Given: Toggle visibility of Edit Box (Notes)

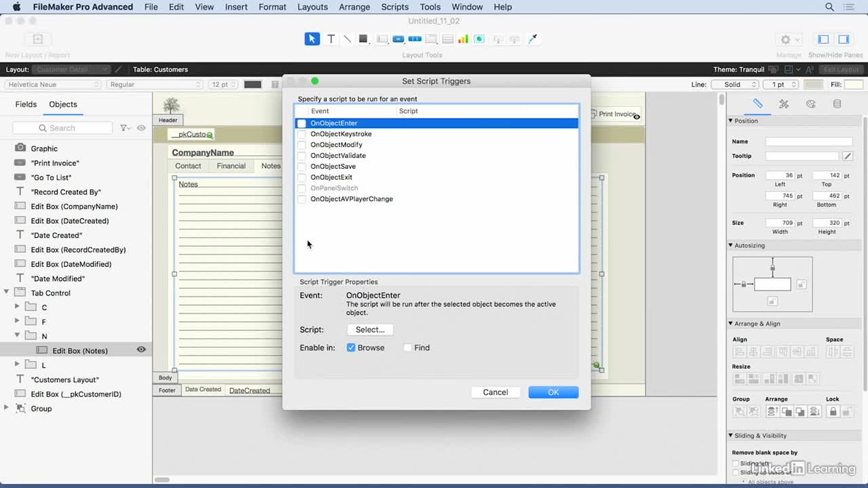Looking at the screenshot, I should [x=141, y=350].
